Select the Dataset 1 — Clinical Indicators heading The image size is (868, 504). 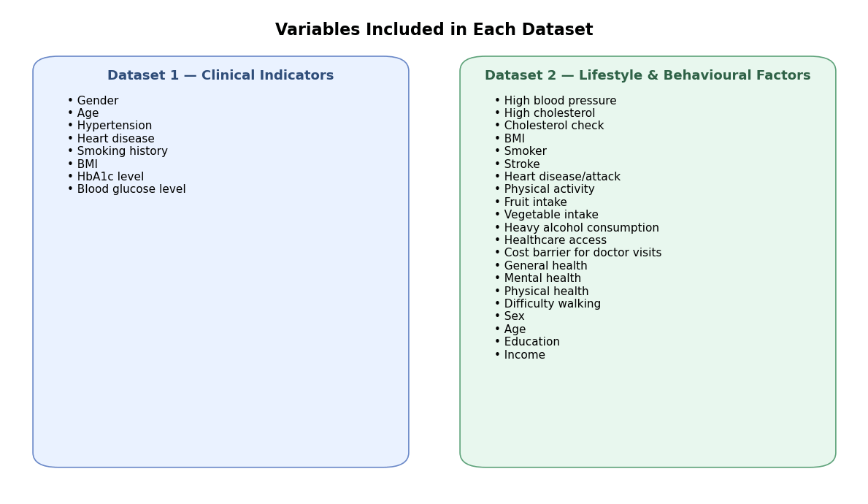click(220, 75)
